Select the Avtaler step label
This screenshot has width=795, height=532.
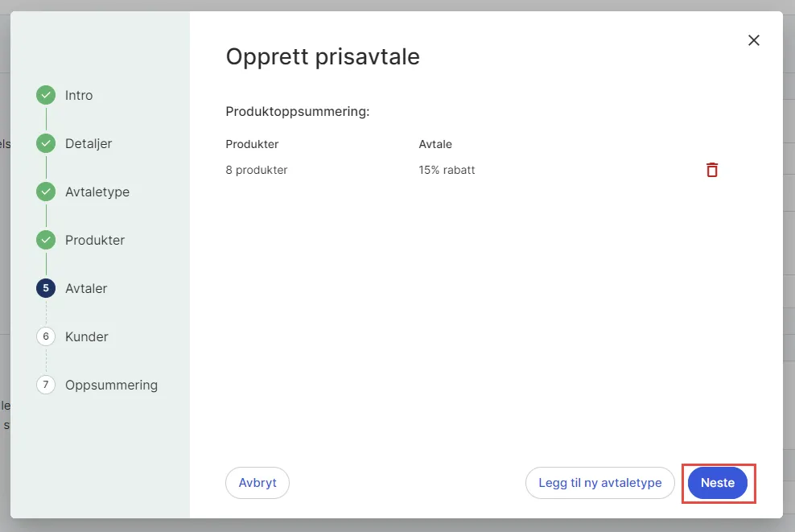86,288
